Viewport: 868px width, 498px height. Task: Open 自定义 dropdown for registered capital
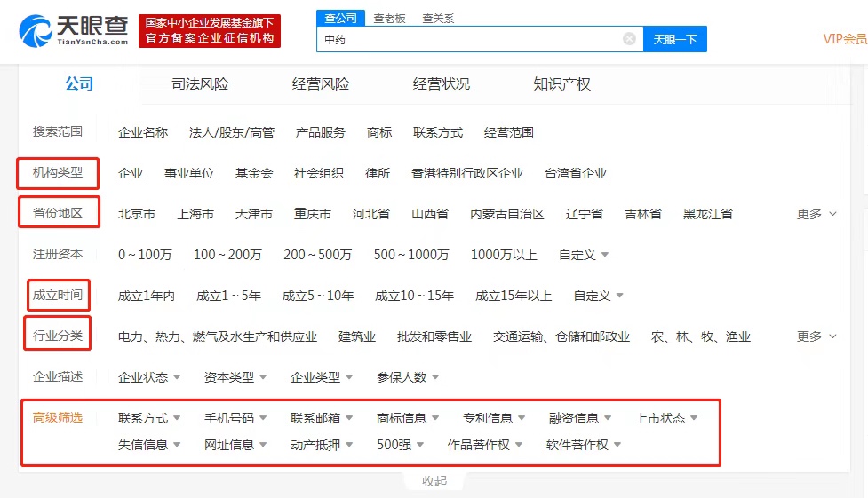583,255
